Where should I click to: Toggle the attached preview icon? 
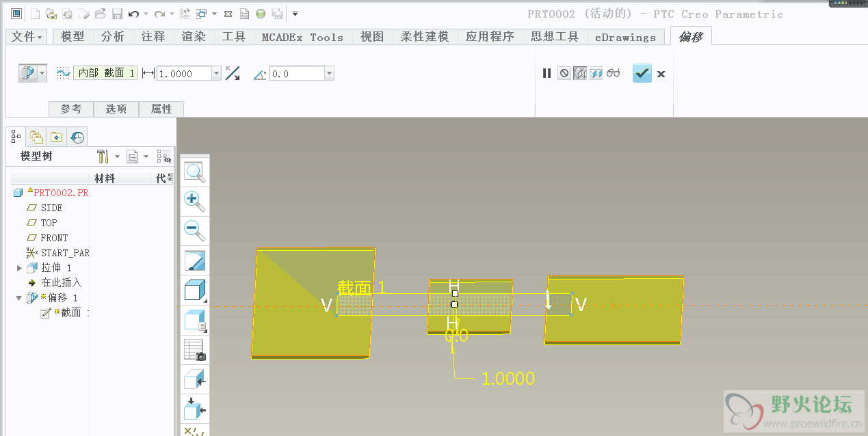click(x=596, y=73)
